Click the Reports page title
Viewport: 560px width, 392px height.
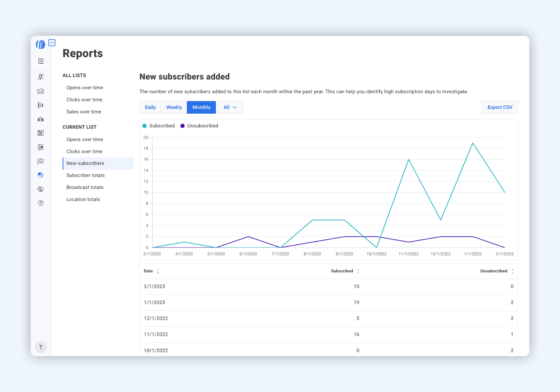tap(83, 53)
